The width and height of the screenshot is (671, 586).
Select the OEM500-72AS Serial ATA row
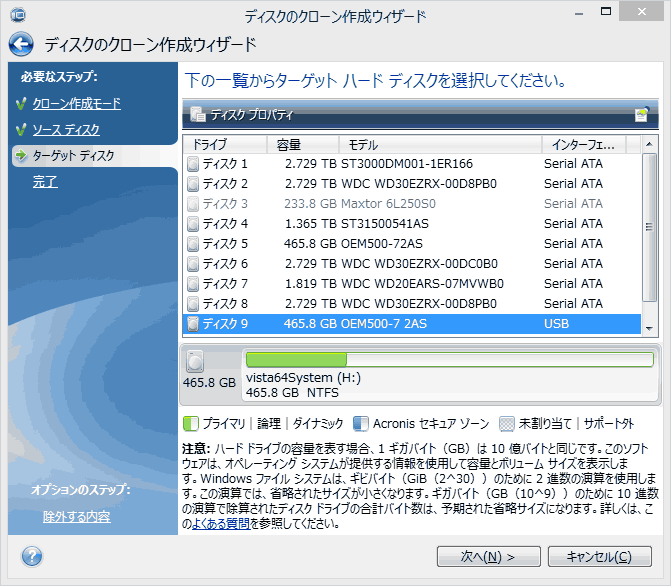(413, 244)
